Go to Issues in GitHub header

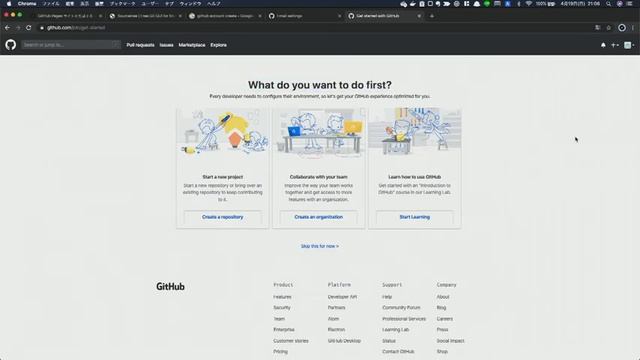167,45
